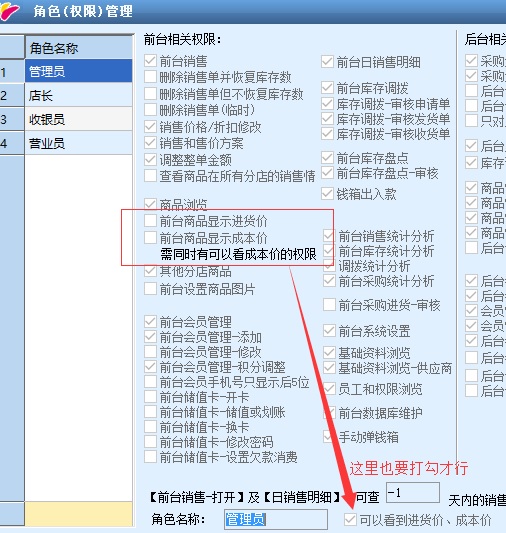Viewport: 506px width, 533px height.
Task: Check 前台储值卡-开卡 permission
Action: [150, 396]
